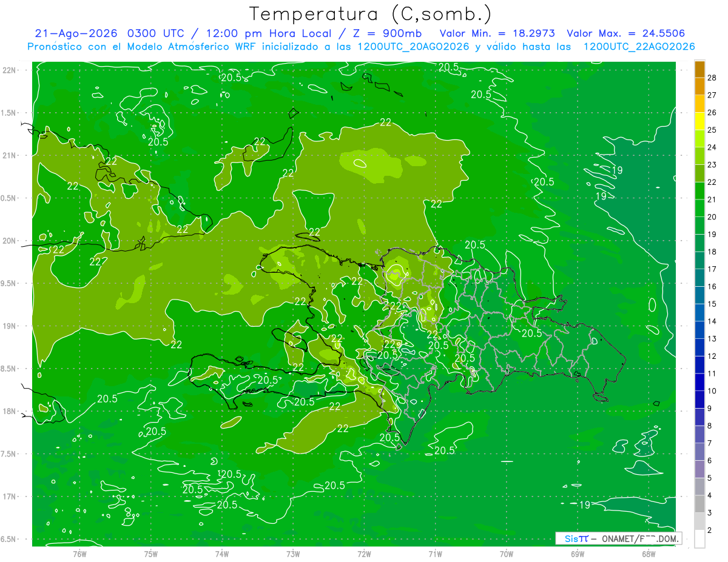Click the color scale label "17"

[712, 269]
